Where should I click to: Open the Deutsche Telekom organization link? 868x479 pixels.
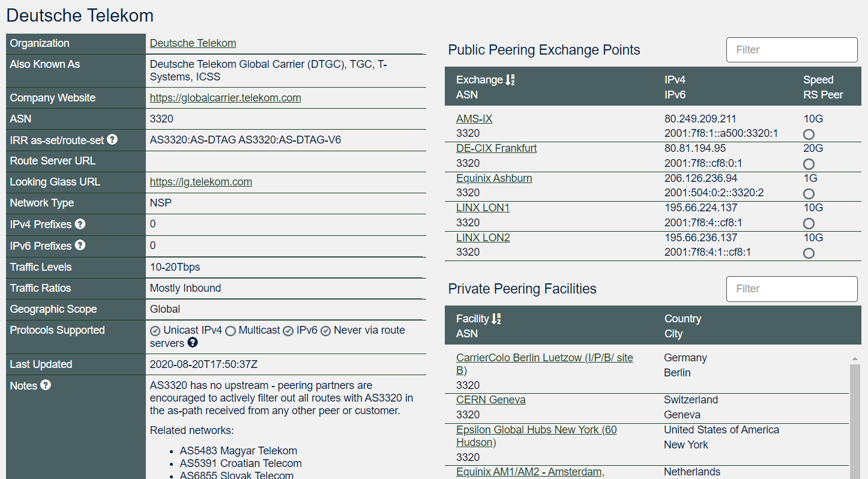click(193, 43)
